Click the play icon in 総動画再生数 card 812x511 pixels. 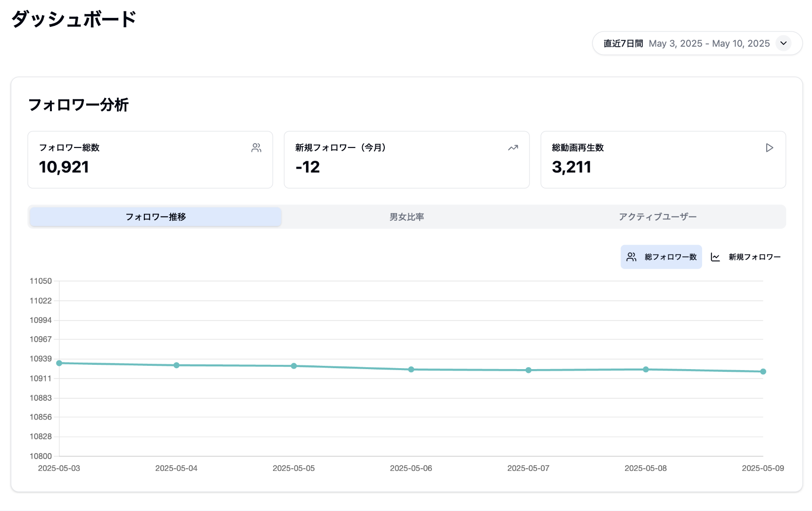[x=769, y=148]
